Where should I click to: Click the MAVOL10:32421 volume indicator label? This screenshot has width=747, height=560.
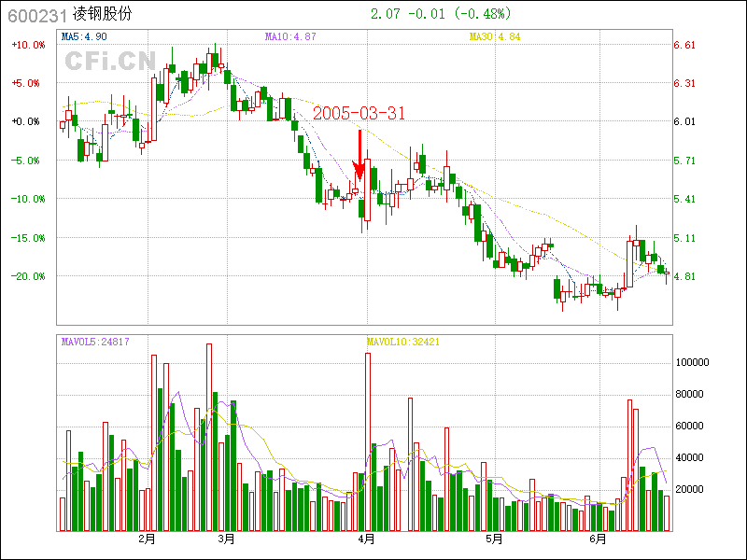point(402,343)
